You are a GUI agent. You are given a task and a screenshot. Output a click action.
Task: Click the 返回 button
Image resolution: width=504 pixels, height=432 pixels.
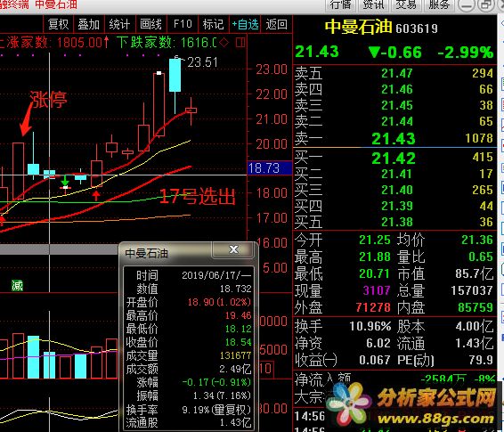(276, 24)
